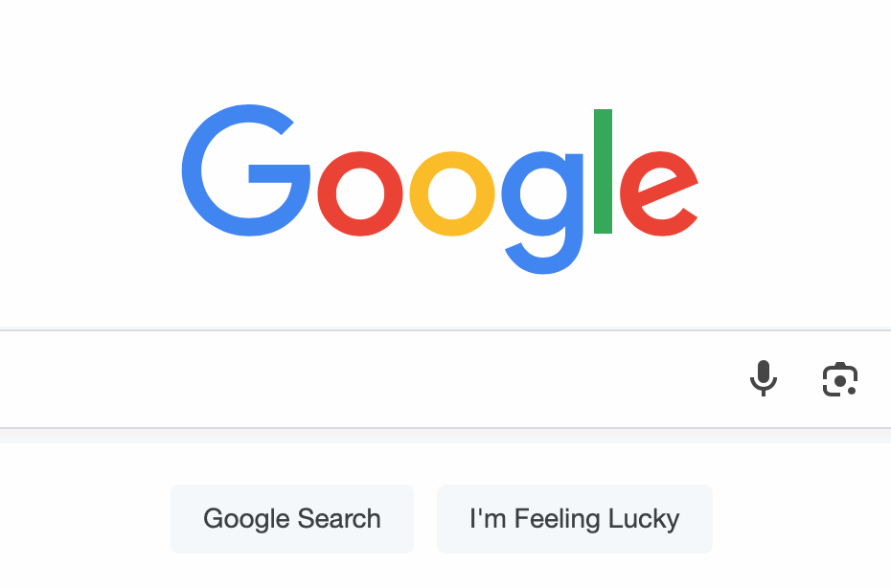Screen dimensions: 891x588
Task: Click the red e in Google logo
Action: pyautogui.click(x=659, y=193)
